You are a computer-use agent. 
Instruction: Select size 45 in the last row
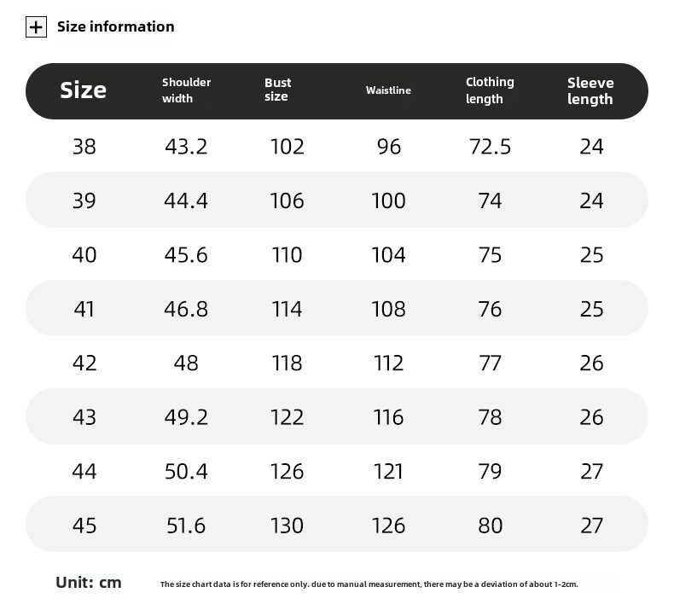point(84,526)
